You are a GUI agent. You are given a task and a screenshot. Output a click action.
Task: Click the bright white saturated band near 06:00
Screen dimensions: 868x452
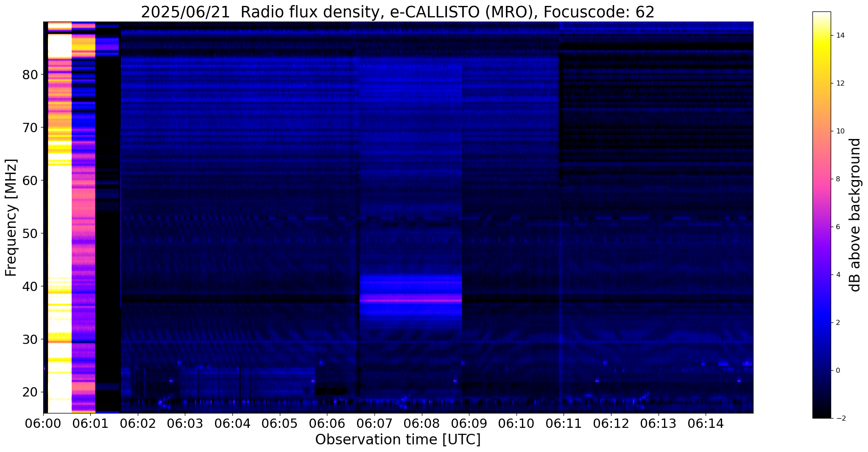(60, 217)
